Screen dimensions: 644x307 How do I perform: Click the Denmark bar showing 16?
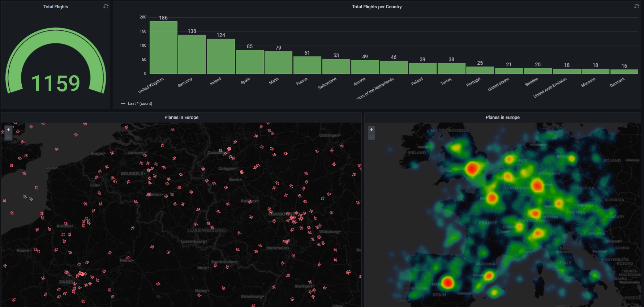pos(624,72)
